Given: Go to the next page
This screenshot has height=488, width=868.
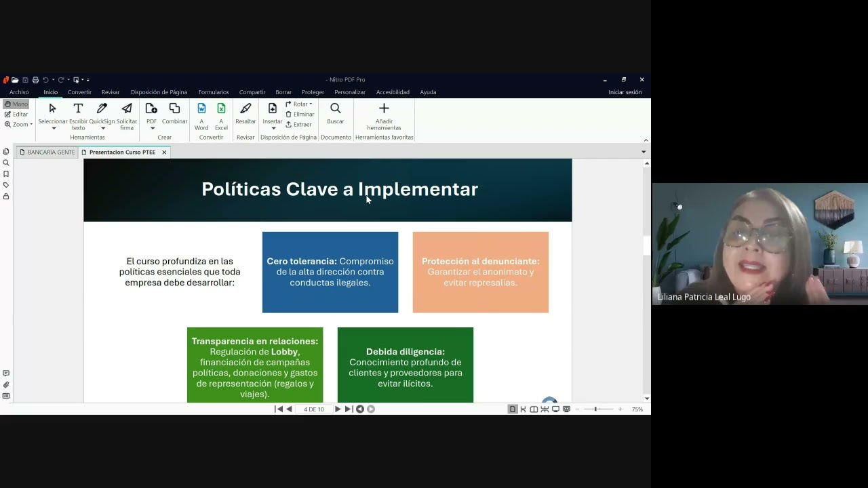Looking at the screenshot, I should 338,409.
